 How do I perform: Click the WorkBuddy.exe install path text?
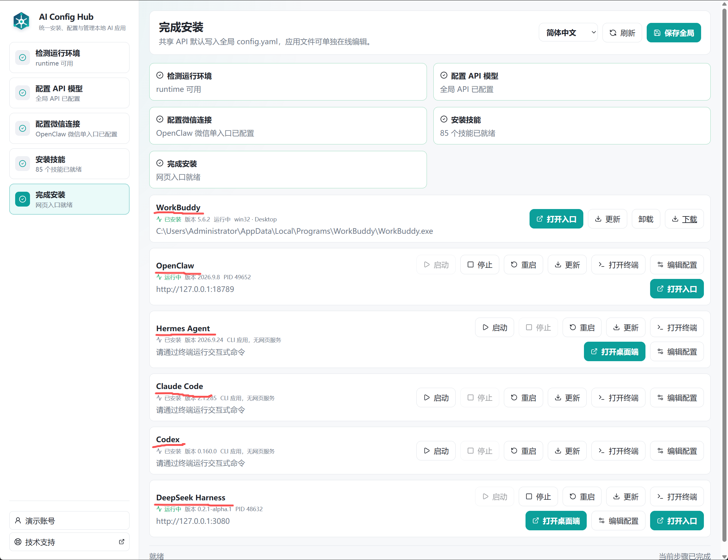pos(295,231)
